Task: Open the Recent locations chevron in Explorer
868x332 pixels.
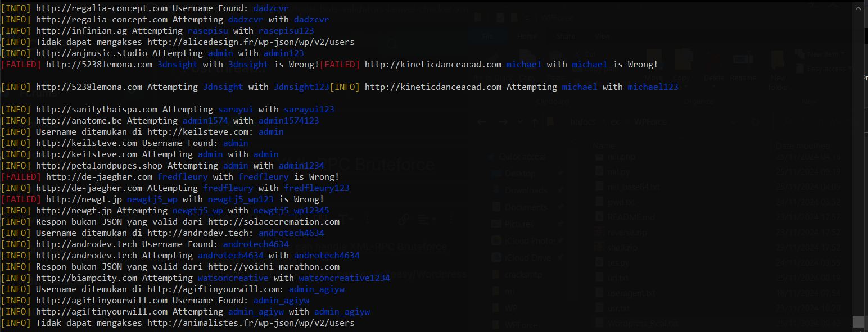Action: tap(521, 122)
